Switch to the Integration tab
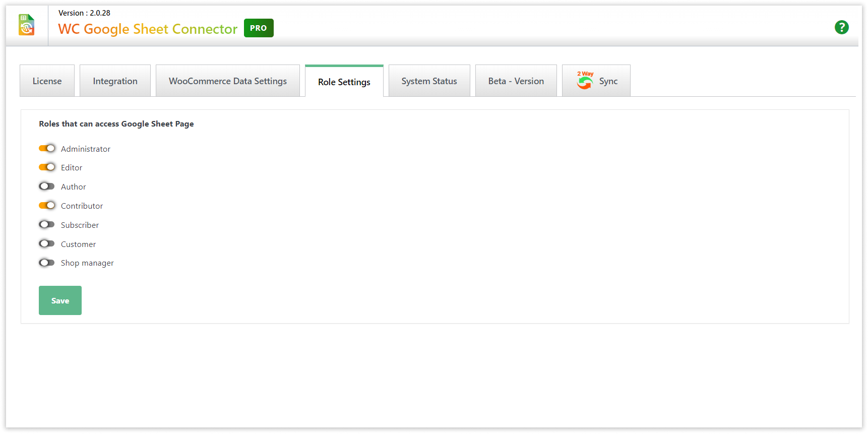This screenshot has height=434, width=868. click(115, 81)
